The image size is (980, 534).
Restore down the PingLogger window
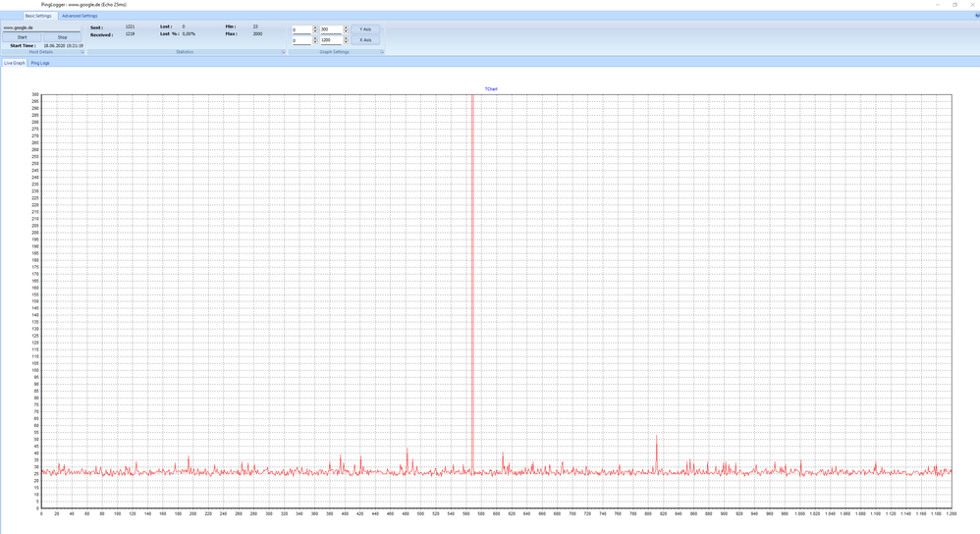[955, 4]
